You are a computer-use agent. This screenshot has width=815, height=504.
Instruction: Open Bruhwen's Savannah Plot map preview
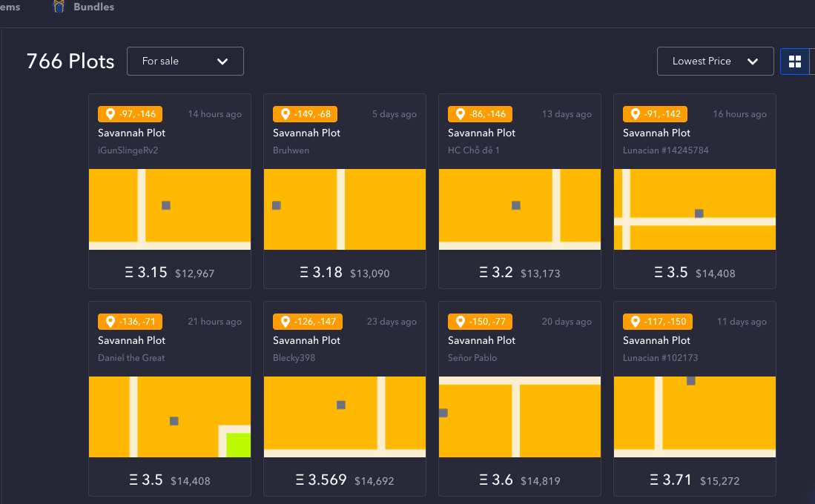[x=345, y=209]
